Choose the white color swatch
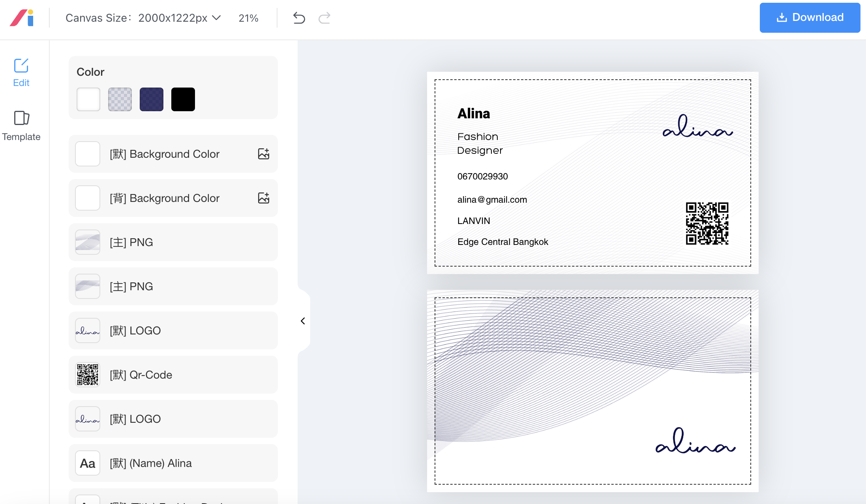 pos(88,99)
